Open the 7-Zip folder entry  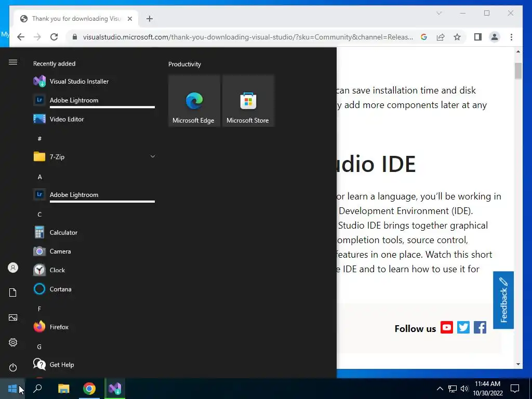pos(94,157)
